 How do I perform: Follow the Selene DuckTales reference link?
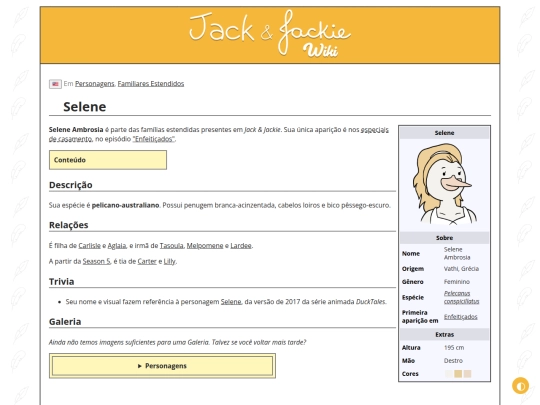pos(231,302)
